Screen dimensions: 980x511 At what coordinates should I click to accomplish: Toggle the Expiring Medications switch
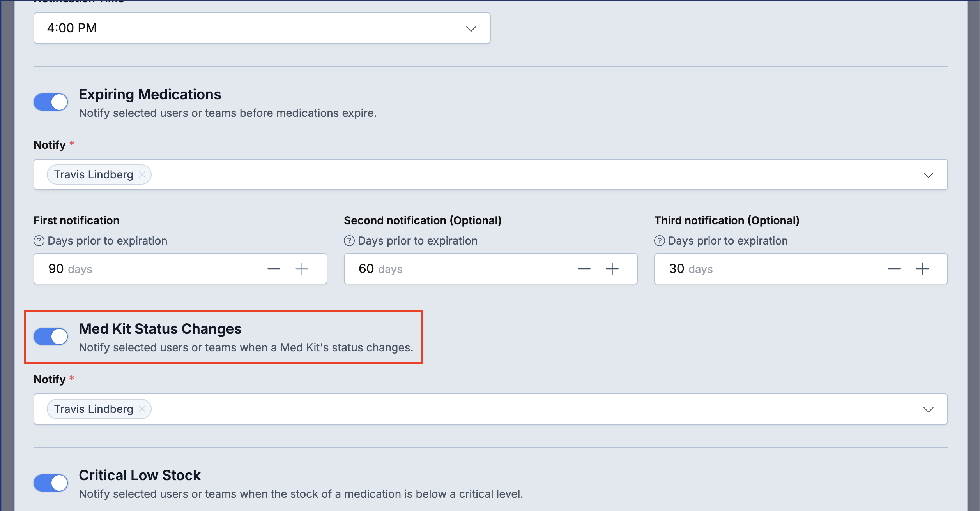[x=51, y=102]
